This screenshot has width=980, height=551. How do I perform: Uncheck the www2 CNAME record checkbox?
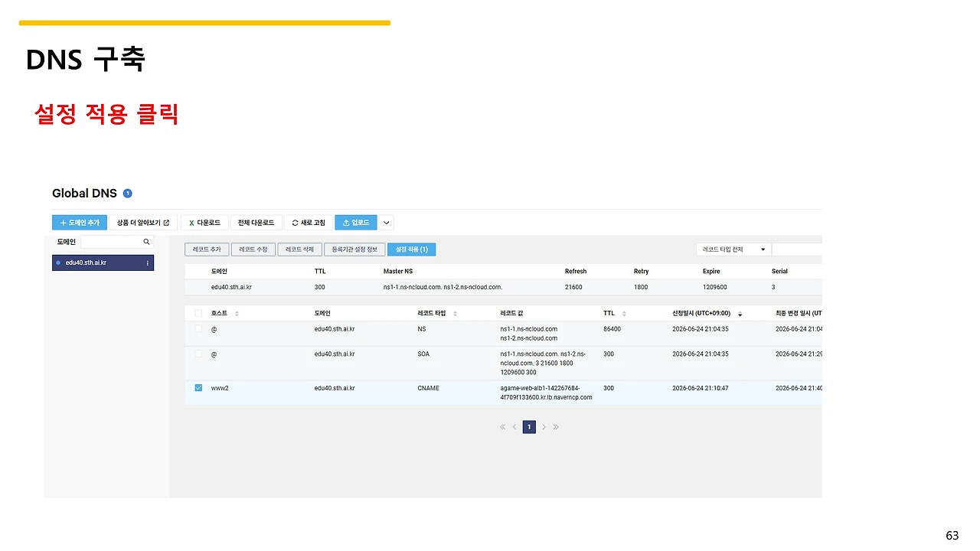[198, 388]
